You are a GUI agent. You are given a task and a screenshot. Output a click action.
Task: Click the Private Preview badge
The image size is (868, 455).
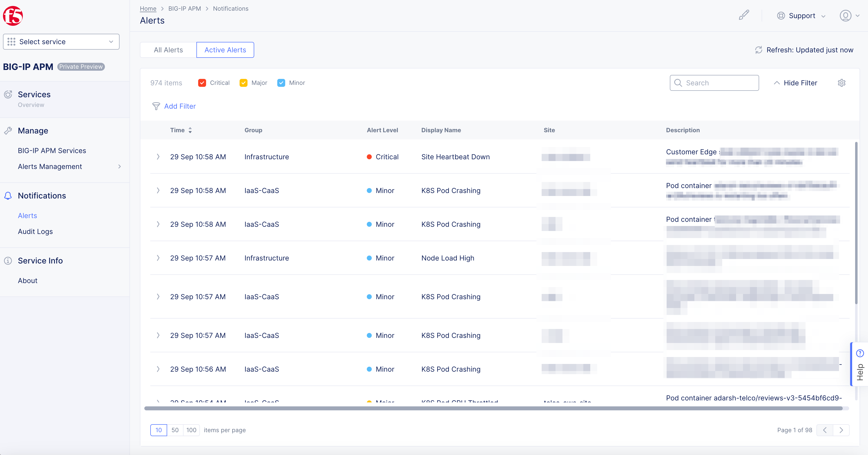[x=81, y=67]
